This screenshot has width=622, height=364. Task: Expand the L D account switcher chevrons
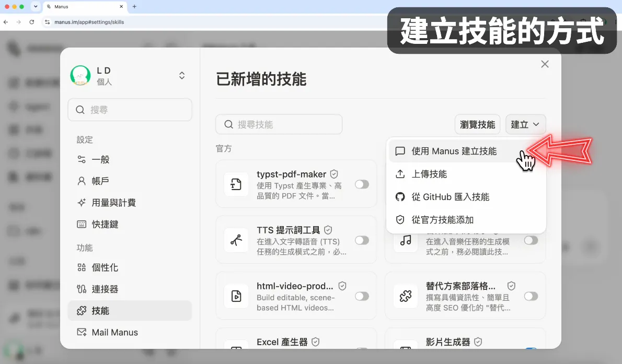(182, 75)
